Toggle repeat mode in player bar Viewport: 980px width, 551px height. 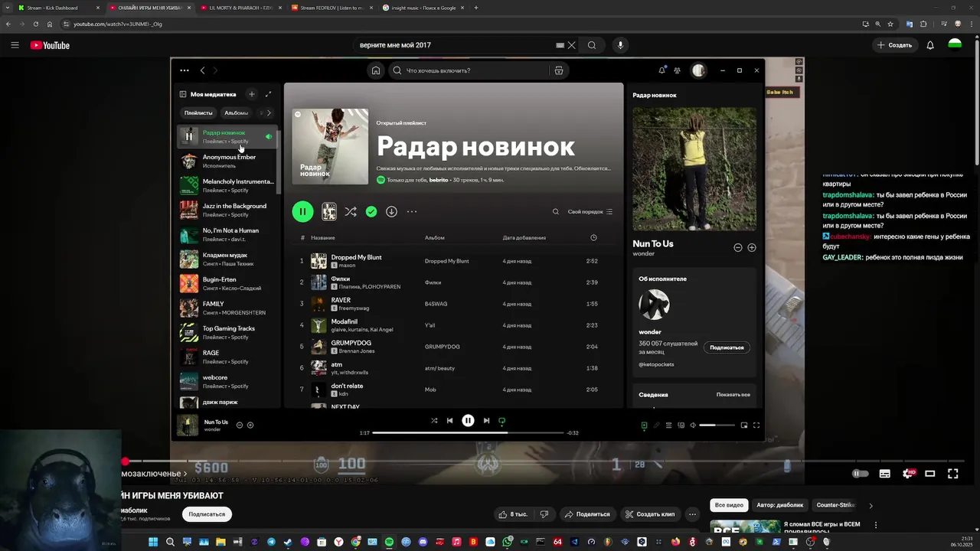(x=502, y=420)
